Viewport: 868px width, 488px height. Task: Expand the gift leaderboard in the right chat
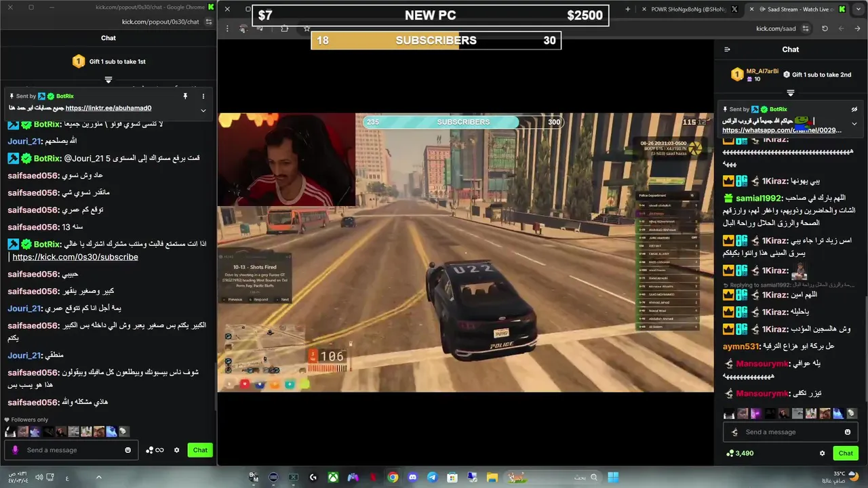point(791,93)
